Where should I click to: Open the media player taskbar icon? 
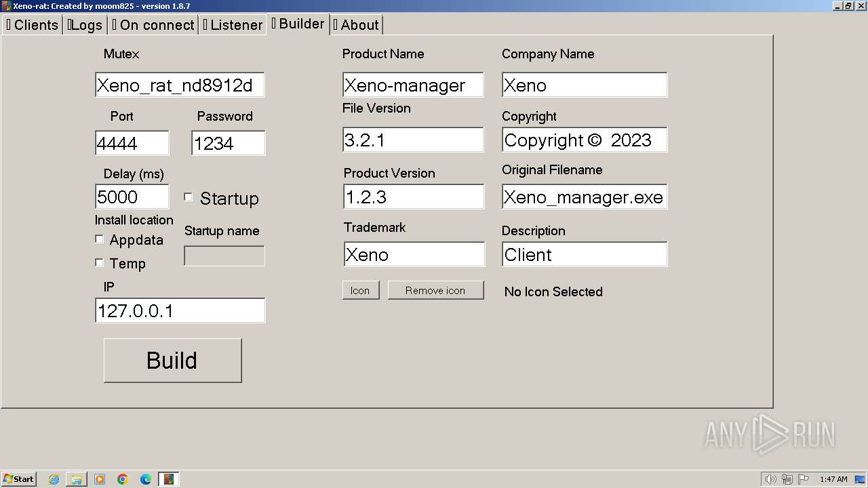point(100,479)
